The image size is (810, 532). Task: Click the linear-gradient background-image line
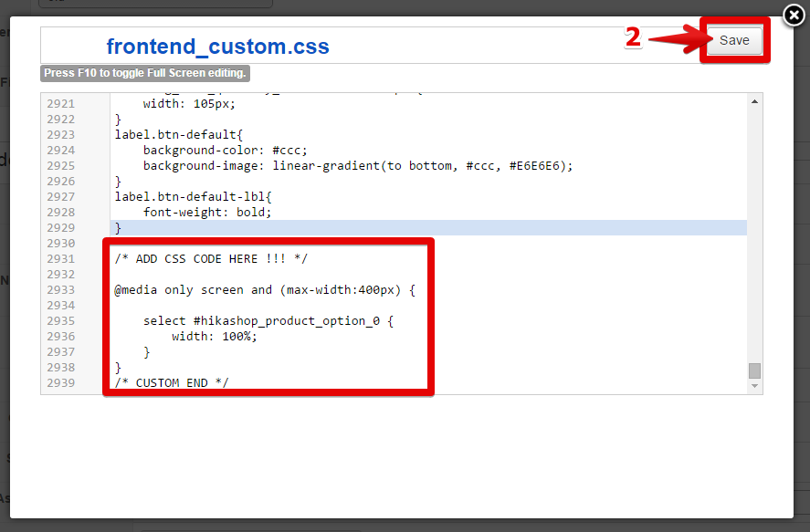(x=357, y=165)
